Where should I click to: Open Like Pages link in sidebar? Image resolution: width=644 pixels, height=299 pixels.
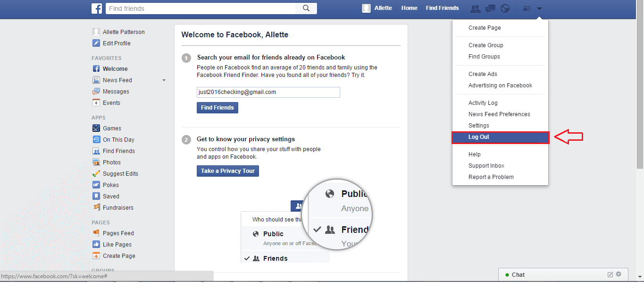tap(117, 245)
